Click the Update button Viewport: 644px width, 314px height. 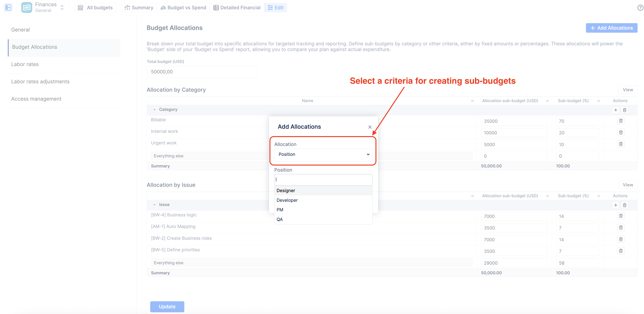[167, 306]
